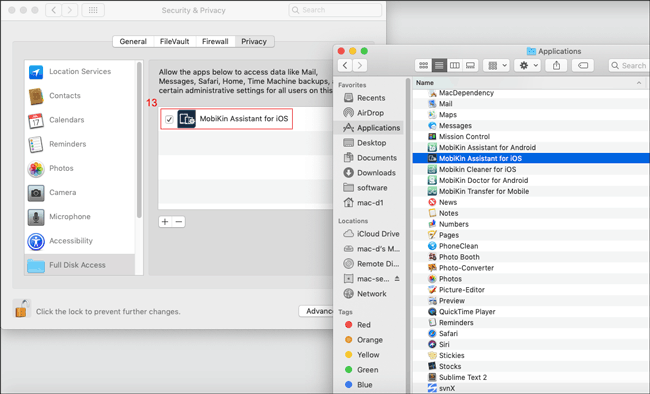Screen dimensions: 650x394
Task: Uncheck MobiKin Assistant for iOS checkbox
Action: click(x=169, y=119)
